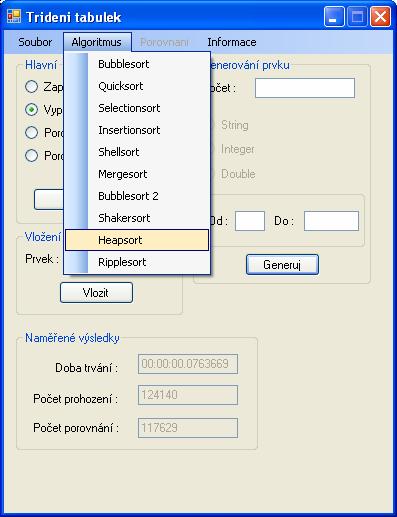The height and width of the screenshot is (517, 397).
Task: Click the Generuj button
Action: (282, 265)
